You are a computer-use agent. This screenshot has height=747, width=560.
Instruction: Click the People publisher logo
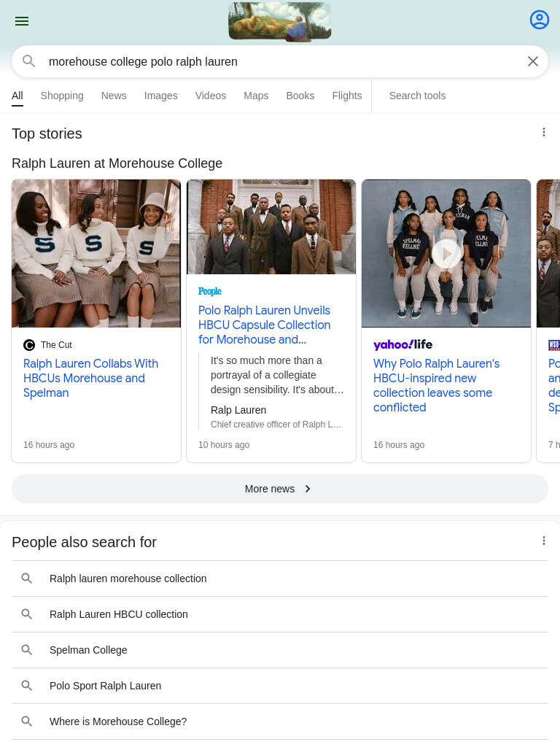(210, 291)
